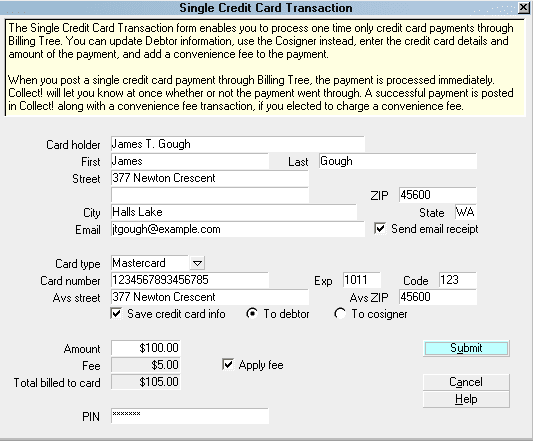Toggle the Send email receipt checkbox
The width and height of the screenshot is (533, 441).
point(380,228)
